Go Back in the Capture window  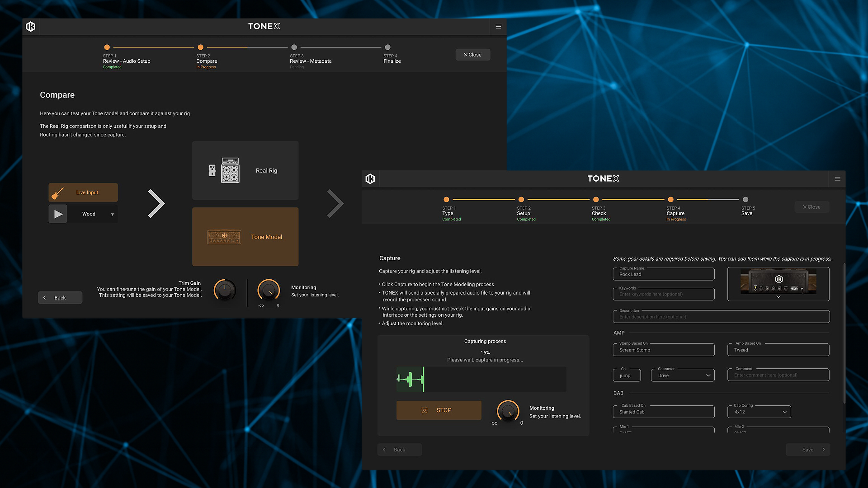click(x=400, y=450)
